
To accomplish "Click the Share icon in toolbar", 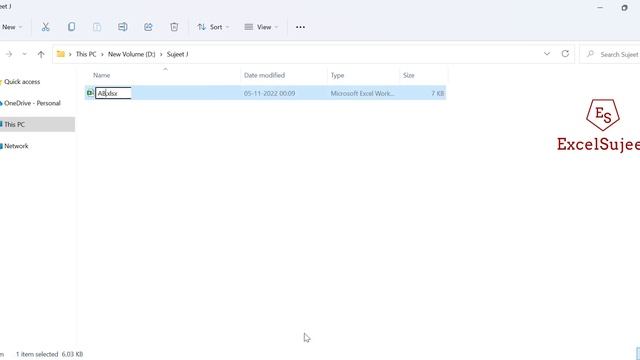I will (x=148, y=27).
